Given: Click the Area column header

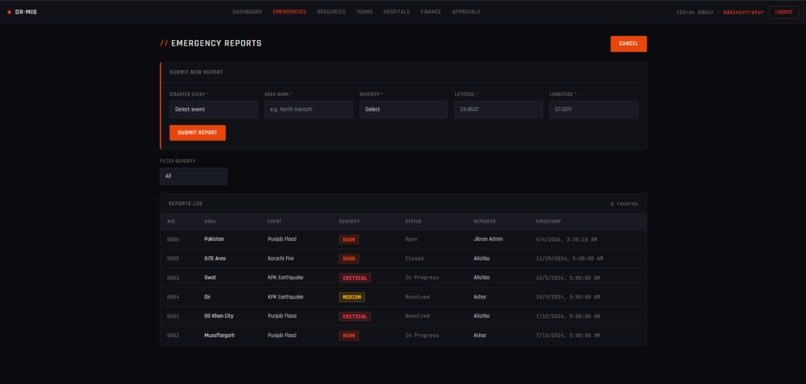Looking at the screenshot, I should (x=210, y=222).
